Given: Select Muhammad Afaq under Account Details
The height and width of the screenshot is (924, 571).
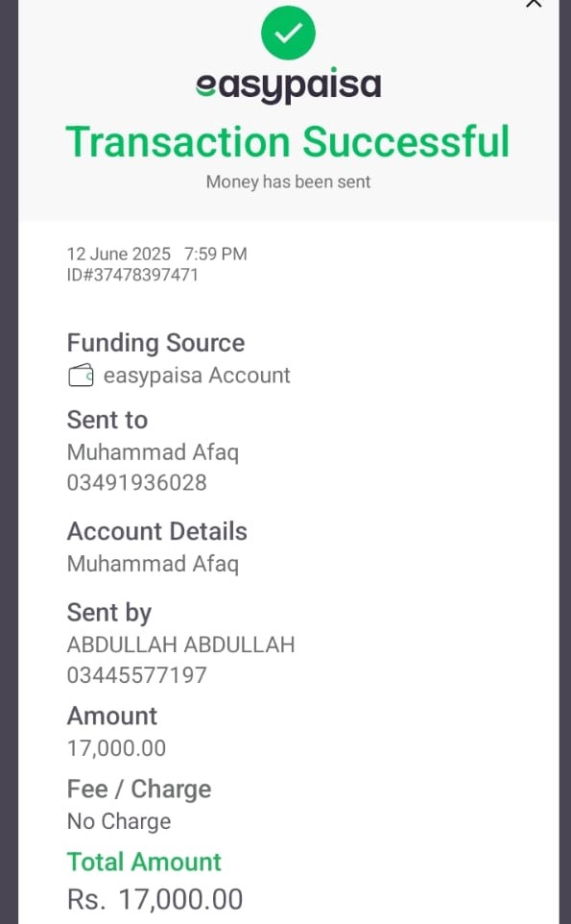Looking at the screenshot, I should (153, 564).
